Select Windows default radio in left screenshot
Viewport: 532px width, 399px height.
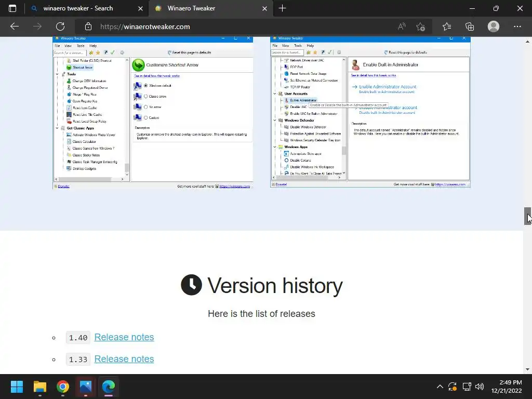click(146, 86)
